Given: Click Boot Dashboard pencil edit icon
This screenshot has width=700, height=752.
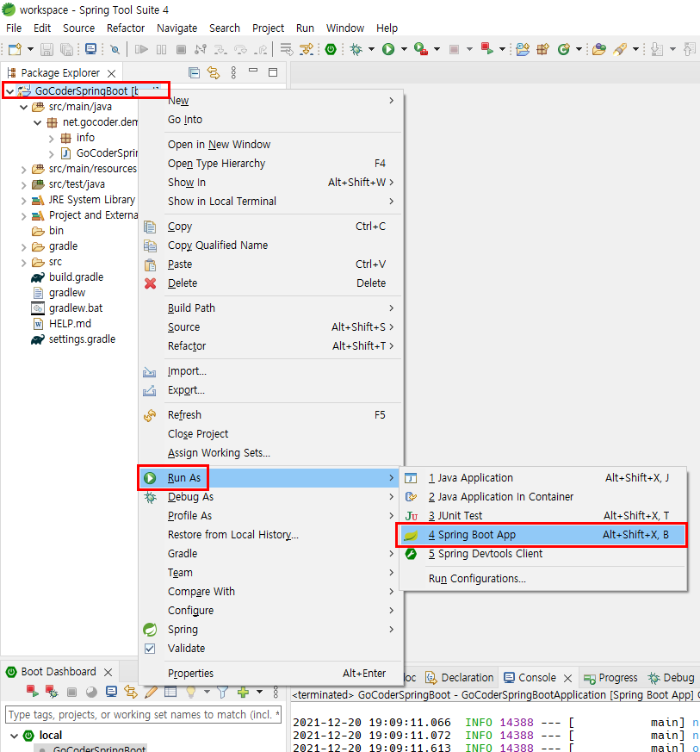Looking at the screenshot, I should point(151,692).
